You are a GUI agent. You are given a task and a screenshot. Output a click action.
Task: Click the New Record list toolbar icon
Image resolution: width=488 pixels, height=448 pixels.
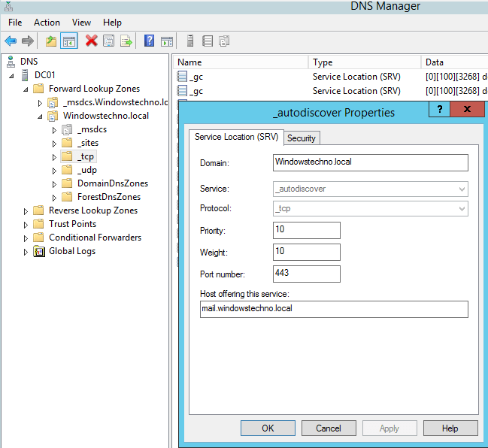tap(208, 41)
